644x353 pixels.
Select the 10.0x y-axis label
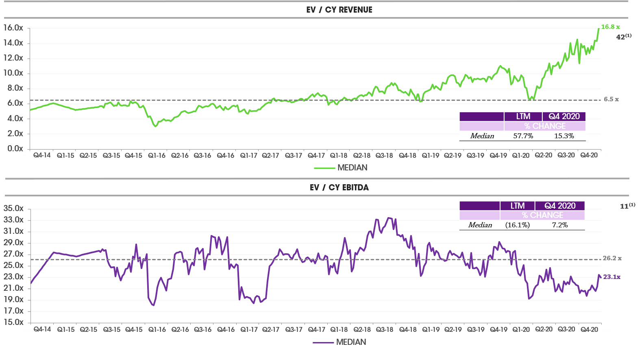pyautogui.click(x=13, y=73)
